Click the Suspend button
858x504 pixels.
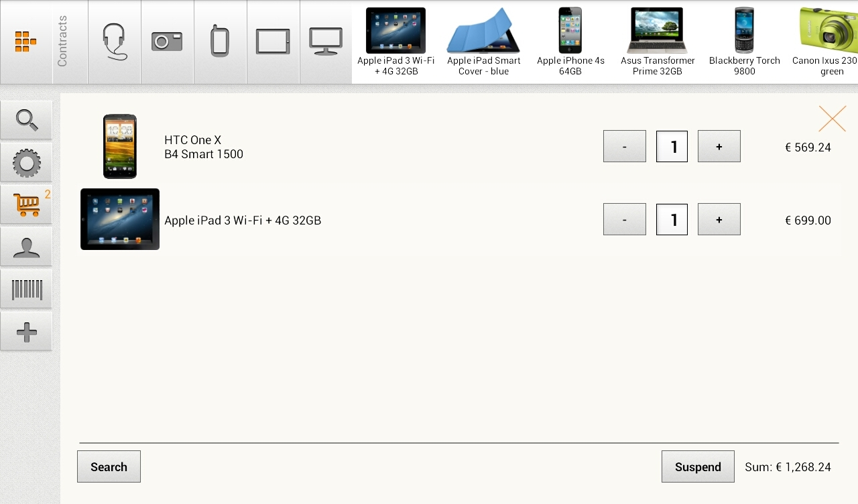[698, 466]
